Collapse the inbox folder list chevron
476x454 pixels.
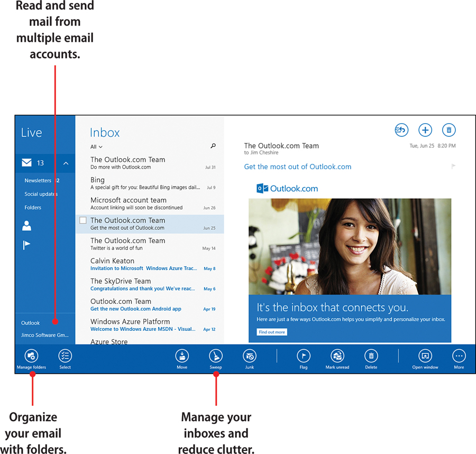(66, 163)
